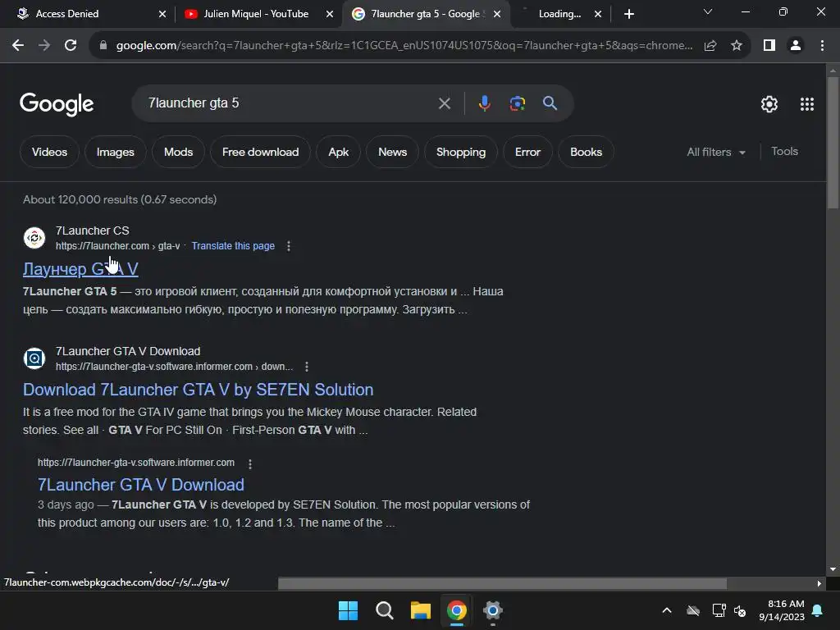Open File Explorer from the taskbar
This screenshot has height=630, width=840.
[x=421, y=610]
